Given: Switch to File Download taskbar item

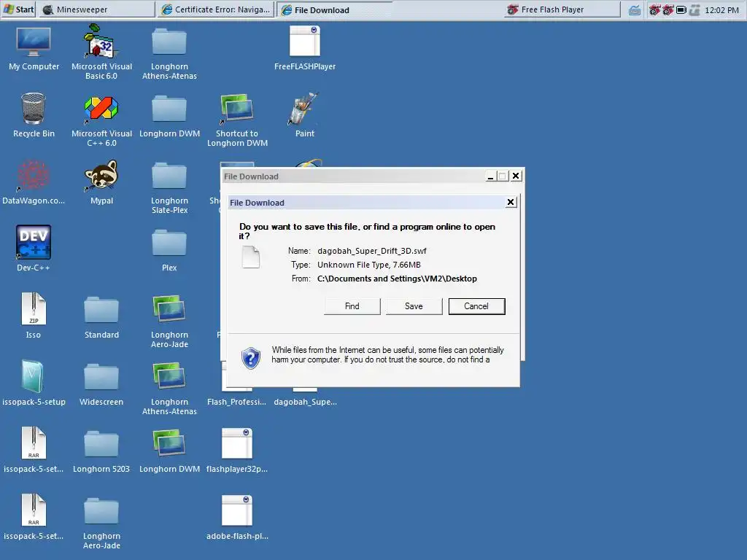Looking at the screenshot, I should click(x=334, y=9).
